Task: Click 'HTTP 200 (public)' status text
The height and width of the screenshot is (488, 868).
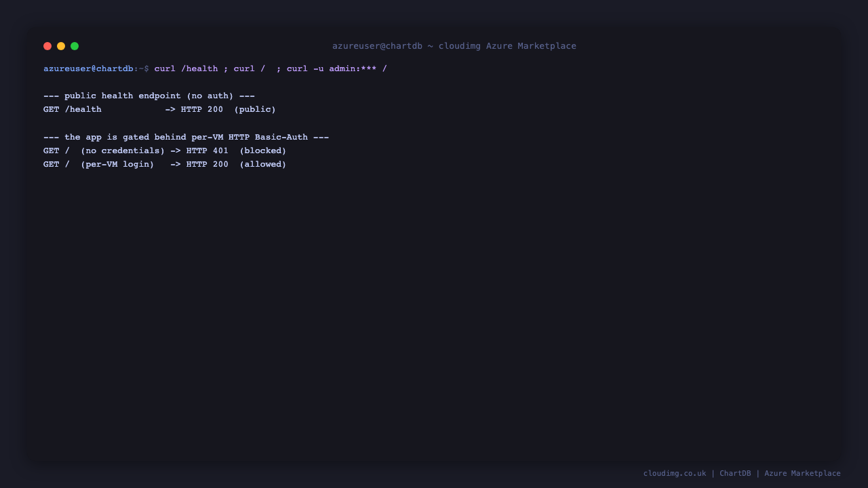Action: [x=229, y=110]
